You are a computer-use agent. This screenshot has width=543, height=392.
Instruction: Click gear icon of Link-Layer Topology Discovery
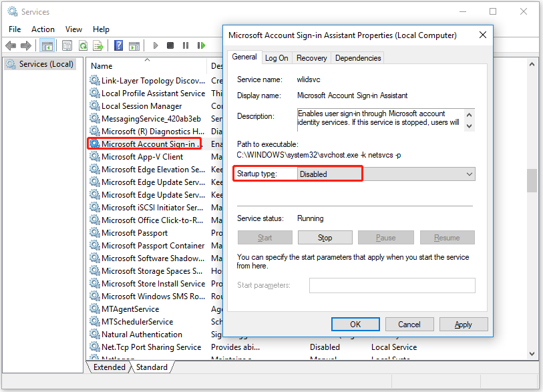coord(95,80)
